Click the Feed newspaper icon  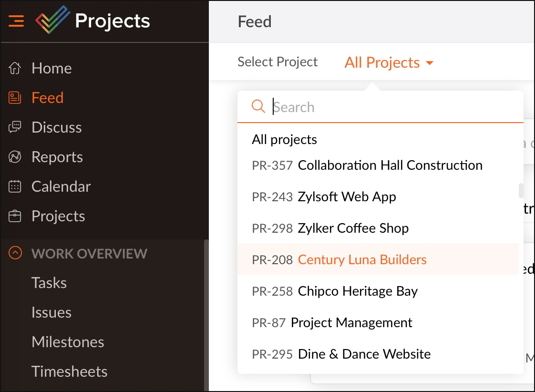point(15,98)
